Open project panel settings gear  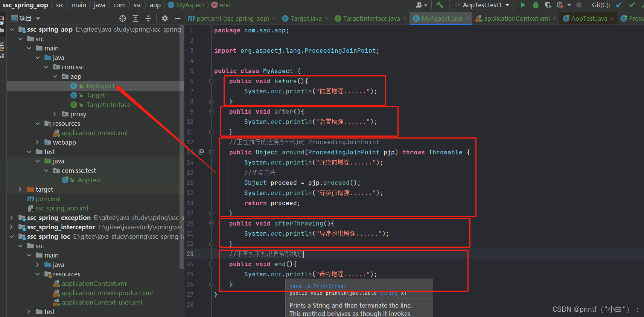pyautogui.click(x=164, y=18)
